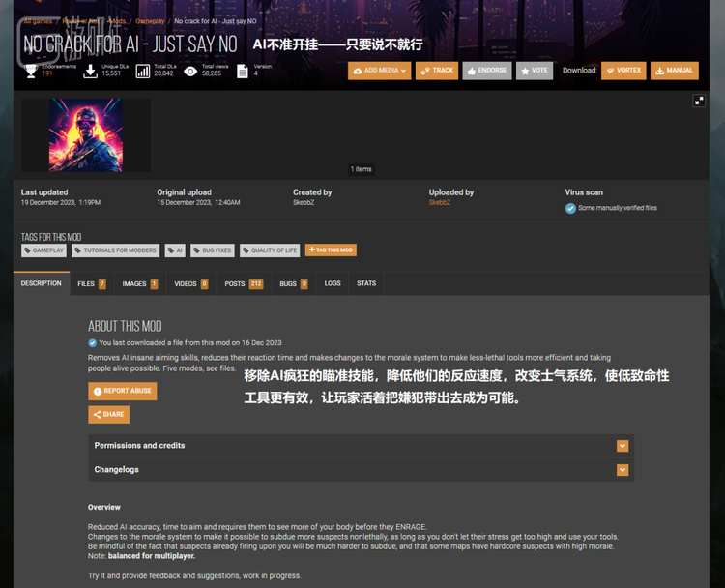
Task: Open the Add Media dropdown
Action: 379,71
